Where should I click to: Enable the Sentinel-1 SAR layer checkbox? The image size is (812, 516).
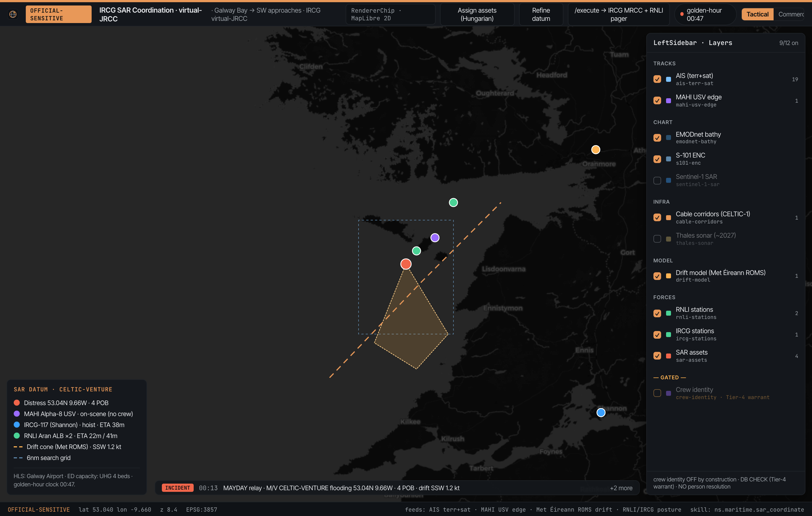tap(657, 181)
